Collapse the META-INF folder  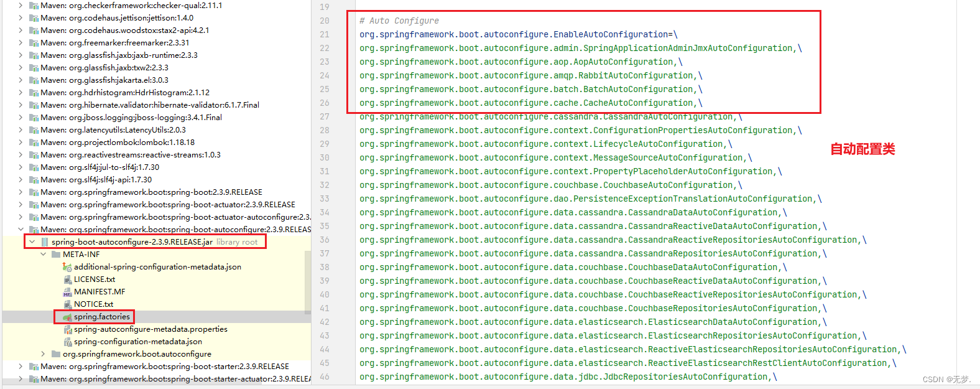43,254
